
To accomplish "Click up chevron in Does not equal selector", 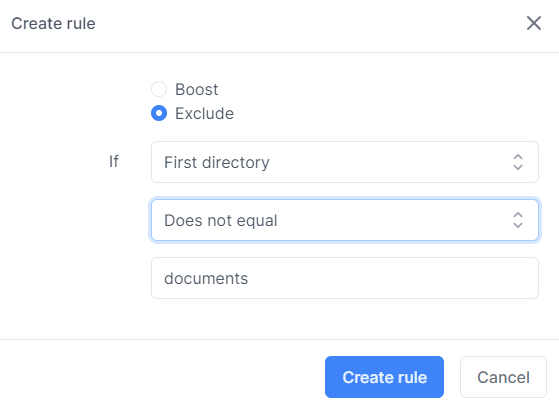I will coord(518,215).
